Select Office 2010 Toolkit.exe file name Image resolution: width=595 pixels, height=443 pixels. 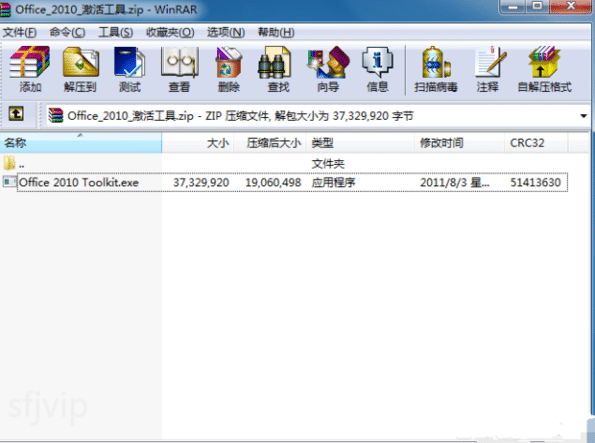[x=79, y=183]
